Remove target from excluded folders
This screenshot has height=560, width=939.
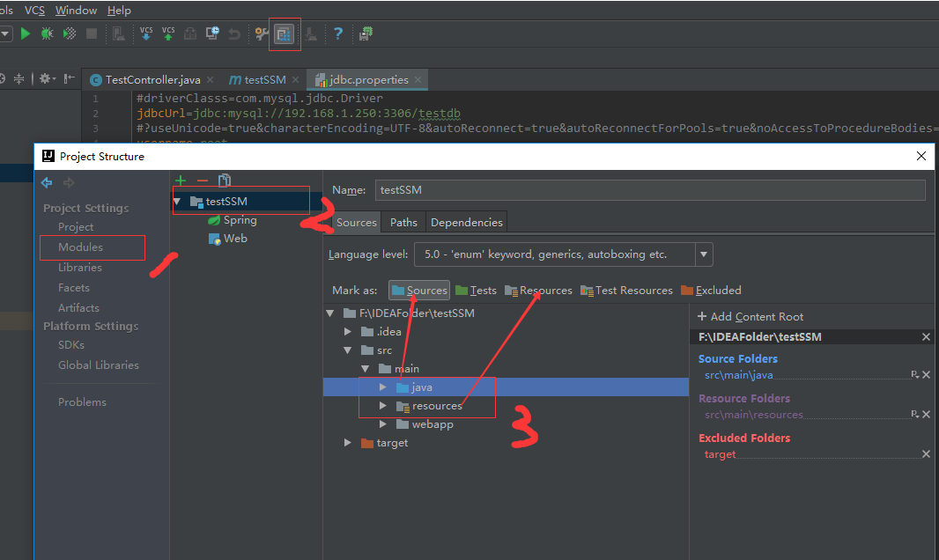[927, 454]
